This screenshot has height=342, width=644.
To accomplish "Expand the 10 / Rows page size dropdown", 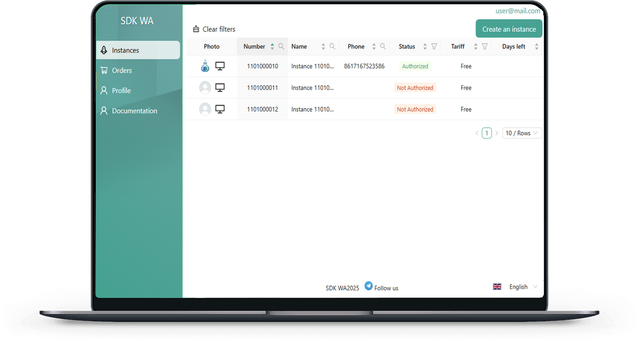I will (x=522, y=133).
